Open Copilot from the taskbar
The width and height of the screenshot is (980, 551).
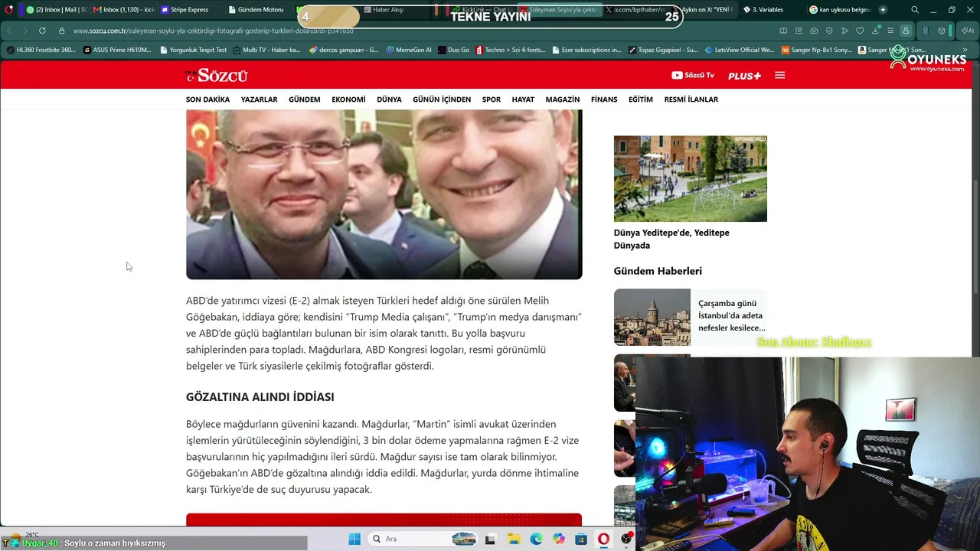559,540
